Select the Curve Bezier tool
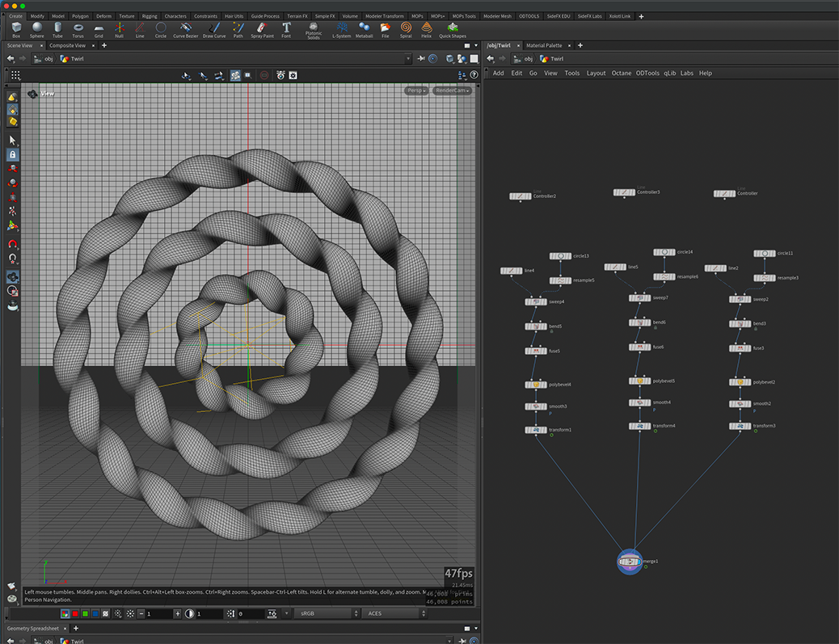839x644 pixels. coord(186,29)
